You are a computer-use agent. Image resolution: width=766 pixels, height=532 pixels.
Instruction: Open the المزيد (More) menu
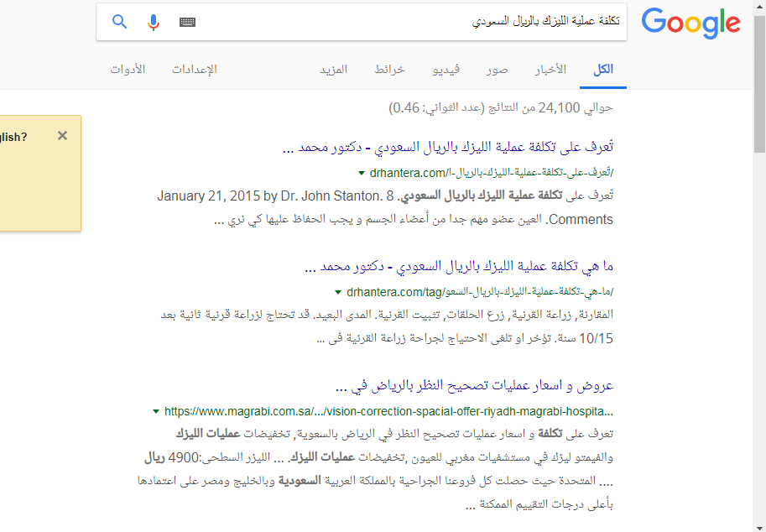tap(334, 70)
